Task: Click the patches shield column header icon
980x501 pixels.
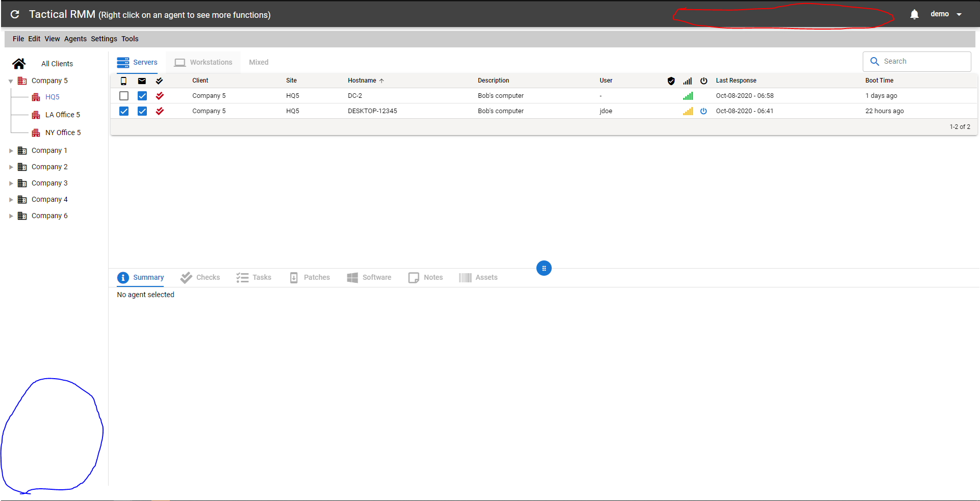Action: tap(671, 81)
